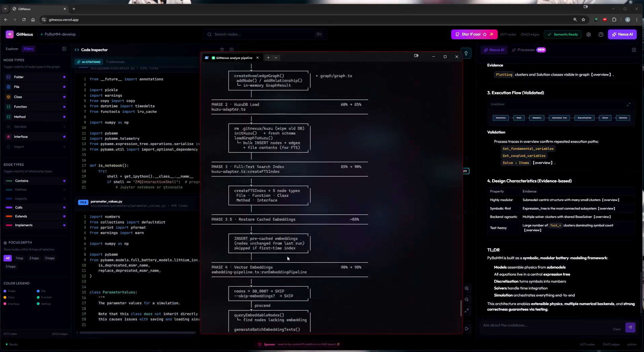Clear the chat with the Clear button
Screen dimensions: 644x352
617,329
